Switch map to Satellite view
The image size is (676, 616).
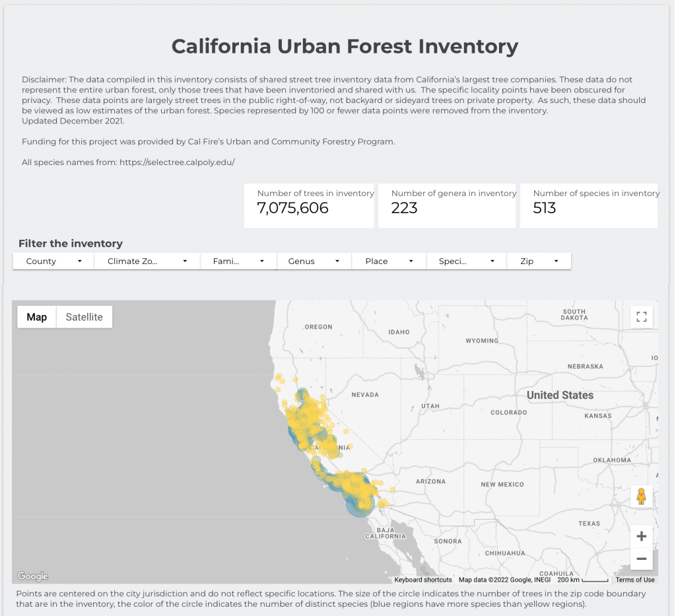click(x=84, y=317)
